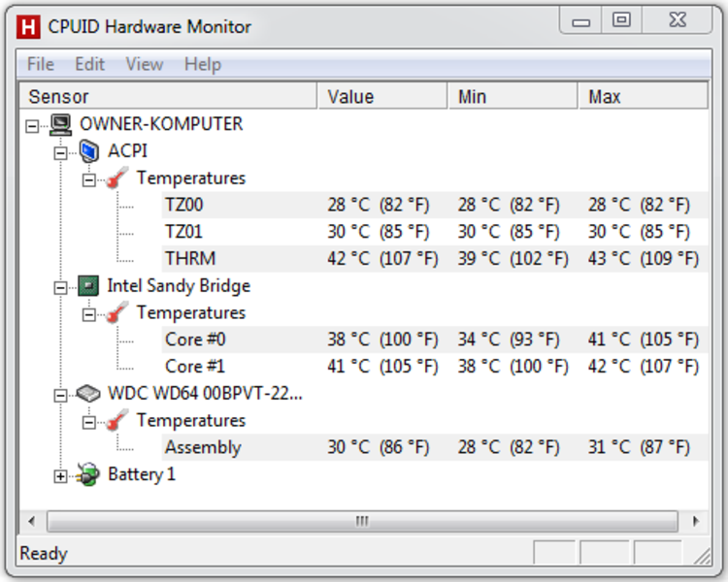The height and width of the screenshot is (582, 728).
Task: Click Sandy Bridge Temperatures thermometer icon
Action: click(x=117, y=312)
